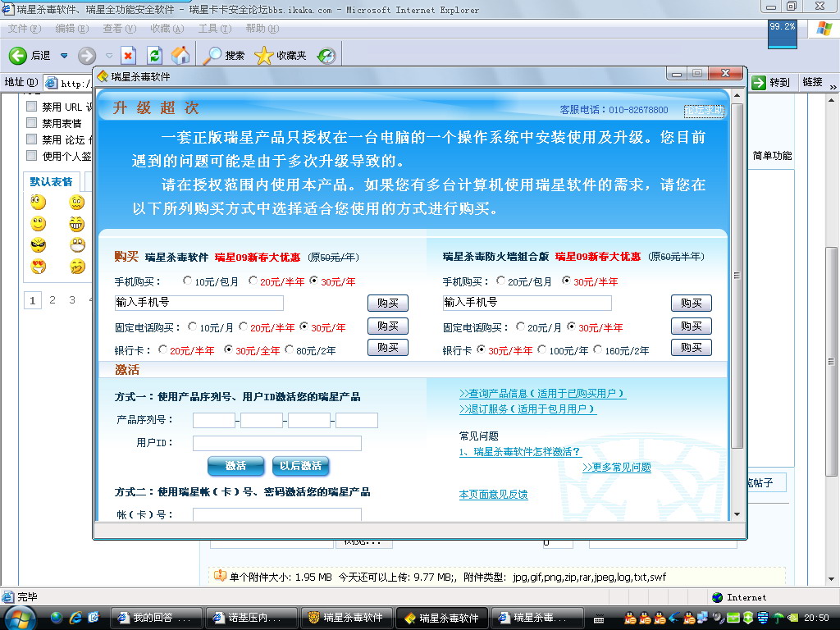Expand the 链接 links toolbar chevron
This screenshot has width=840, height=630.
coord(833,87)
